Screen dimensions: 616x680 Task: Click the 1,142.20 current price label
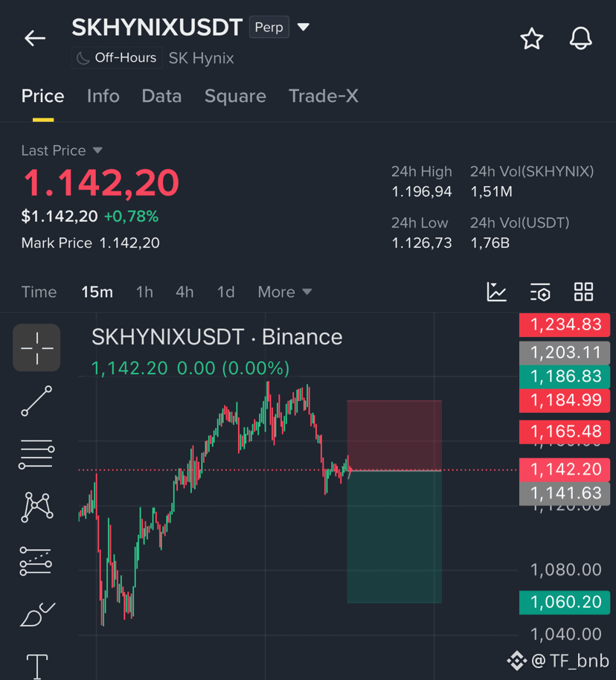pyautogui.click(x=565, y=469)
